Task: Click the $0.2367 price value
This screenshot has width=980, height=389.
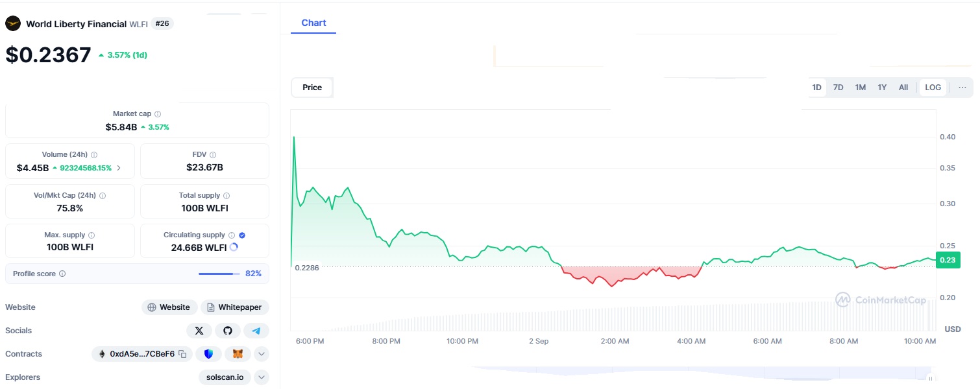Action: [x=48, y=54]
